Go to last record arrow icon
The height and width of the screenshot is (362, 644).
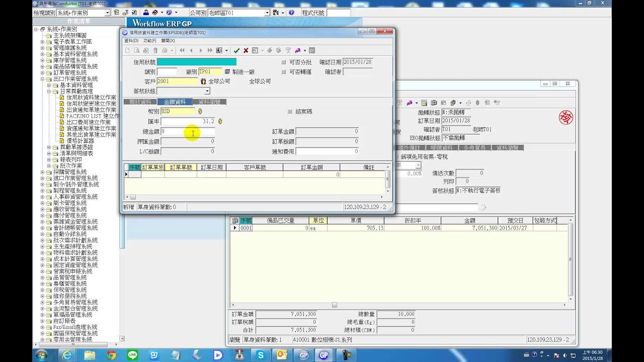210,50
